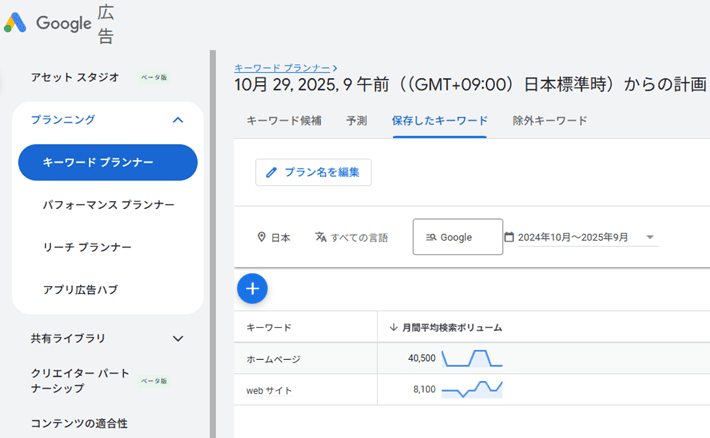Image resolution: width=710 pixels, height=438 pixels.
Task: Select キーワード プランナー in sidebar
Action: (108, 162)
